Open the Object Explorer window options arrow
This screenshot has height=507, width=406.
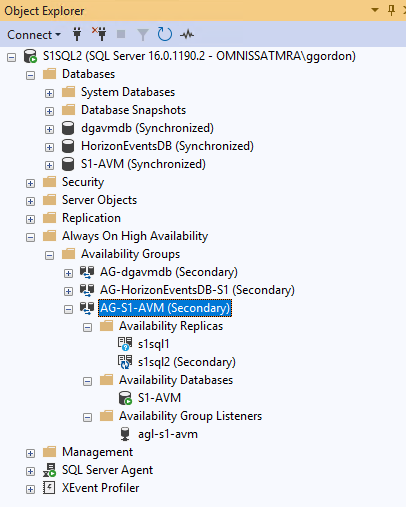tap(375, 10)
